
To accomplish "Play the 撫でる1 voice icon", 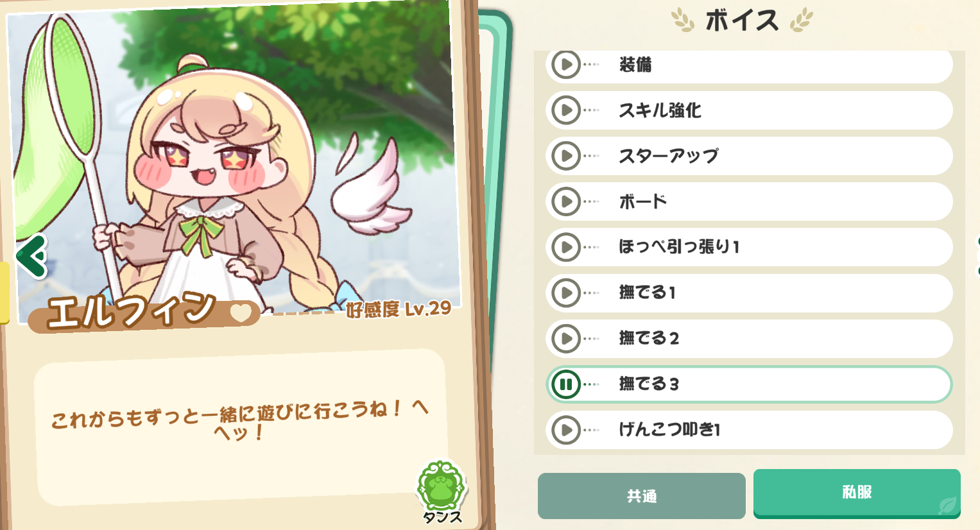I will 566,293.
